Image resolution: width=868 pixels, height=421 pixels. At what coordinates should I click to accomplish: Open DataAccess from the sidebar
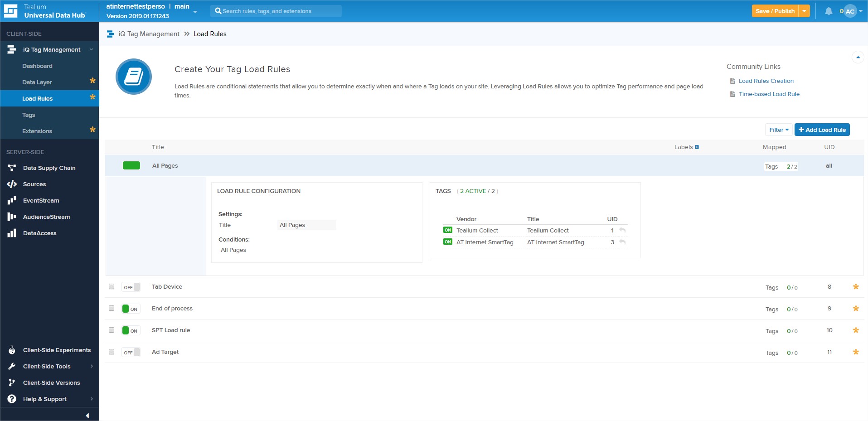click(x=39, y=233)
